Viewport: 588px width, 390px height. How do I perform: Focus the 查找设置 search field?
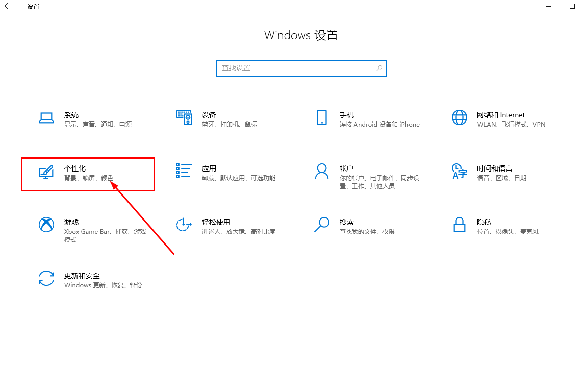point(301,68)
